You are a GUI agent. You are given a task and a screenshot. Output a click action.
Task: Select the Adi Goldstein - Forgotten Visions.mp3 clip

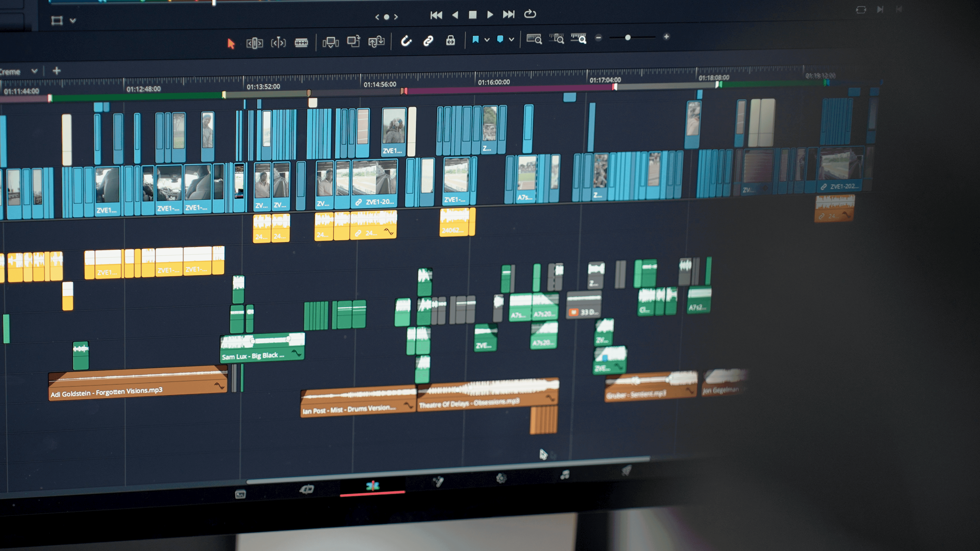tap(138, 383)
